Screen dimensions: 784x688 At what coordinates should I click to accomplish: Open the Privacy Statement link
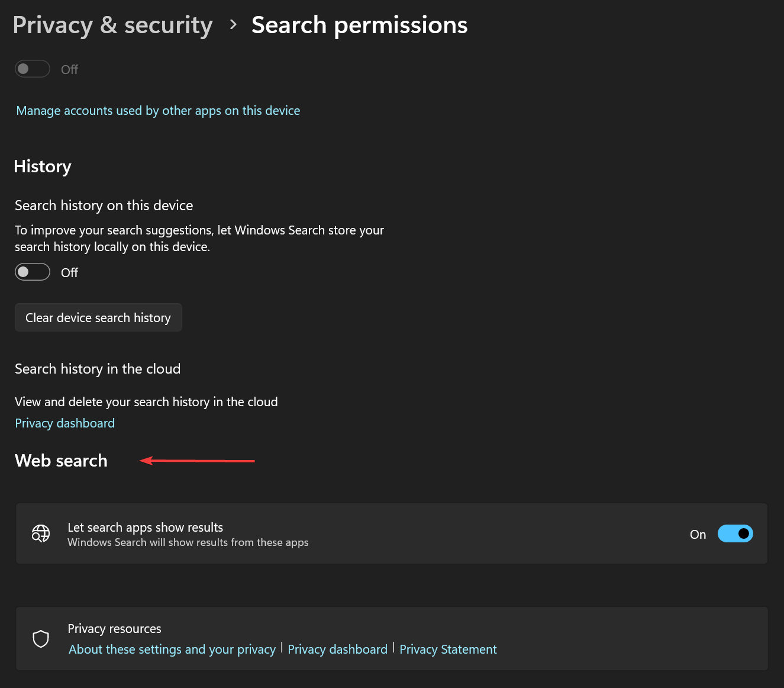coord(448,650)
